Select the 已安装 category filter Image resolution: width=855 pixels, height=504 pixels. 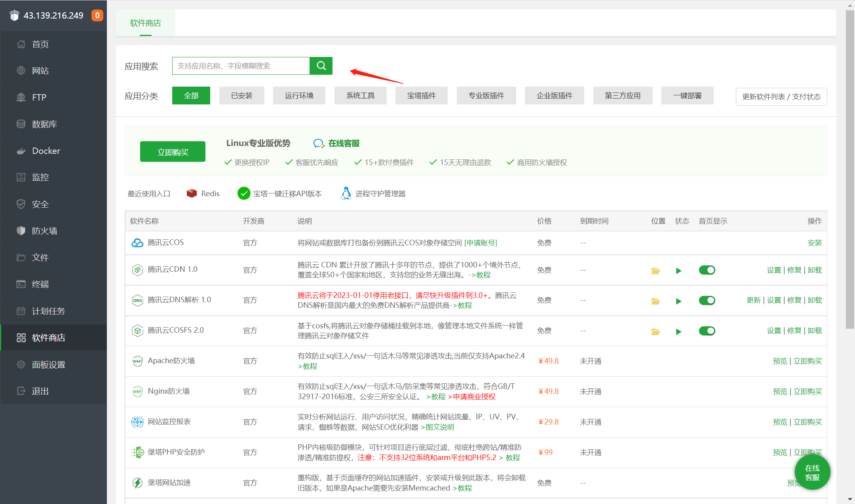click(241, 96)
